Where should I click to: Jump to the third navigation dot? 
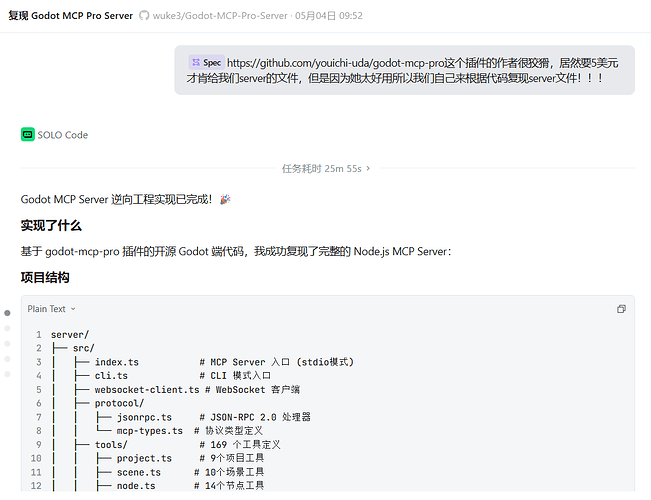coord(7,344)
